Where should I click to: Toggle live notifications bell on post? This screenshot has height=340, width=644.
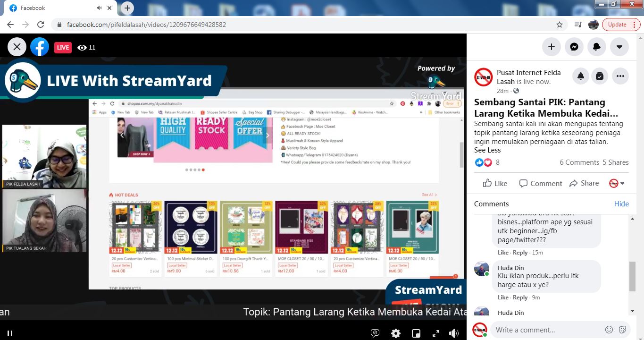point(581,76)
